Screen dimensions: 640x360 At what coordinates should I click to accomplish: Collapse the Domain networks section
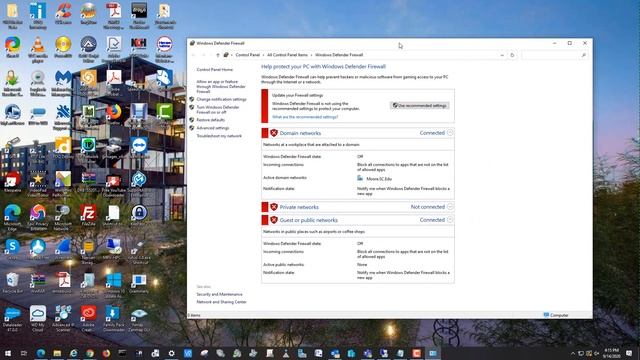pos(450,133)
